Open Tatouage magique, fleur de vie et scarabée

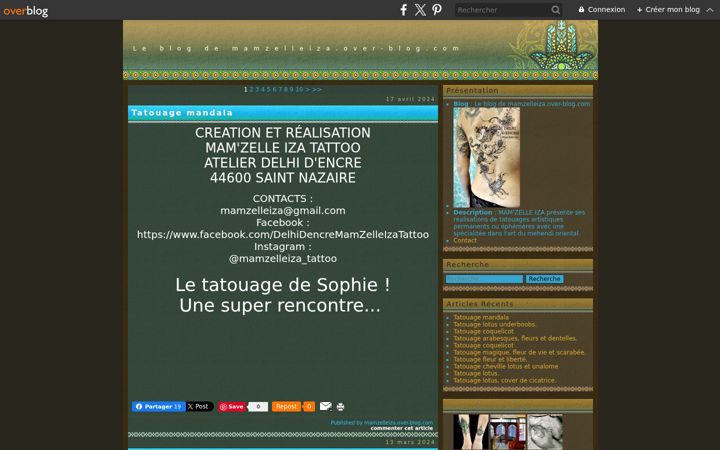point(519,352)
